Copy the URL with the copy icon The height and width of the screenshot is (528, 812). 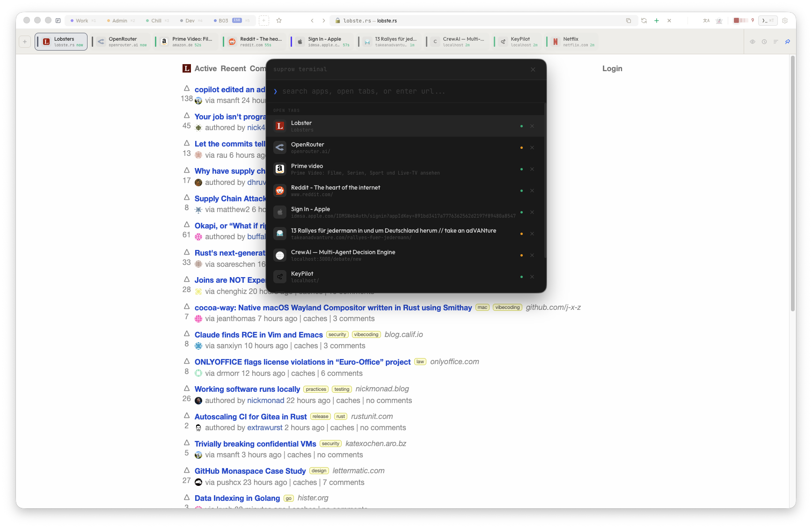click(629, 21)
